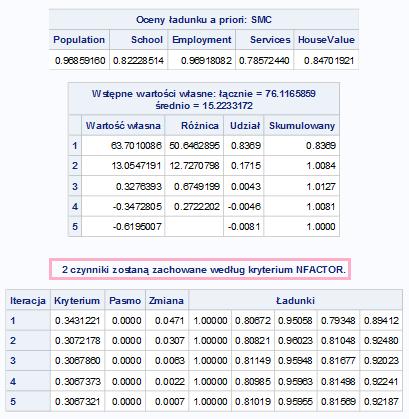The image size is (409, 419).
Task: Click the 'Oceny ładunku a priori: SMC' title
Action: [204, 20]
